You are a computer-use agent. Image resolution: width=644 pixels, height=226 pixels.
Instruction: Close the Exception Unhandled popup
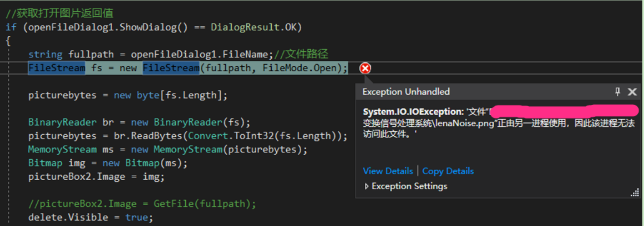(632, 92)
